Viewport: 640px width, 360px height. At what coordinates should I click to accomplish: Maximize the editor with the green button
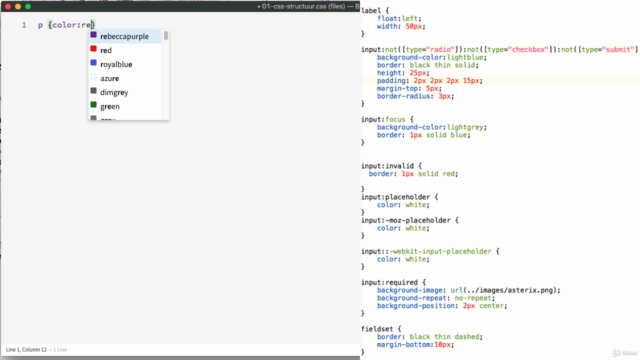[28, 6]
